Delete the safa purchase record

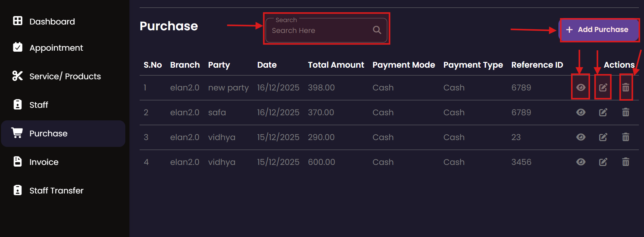pyautogui.click(x=626, y=112)
